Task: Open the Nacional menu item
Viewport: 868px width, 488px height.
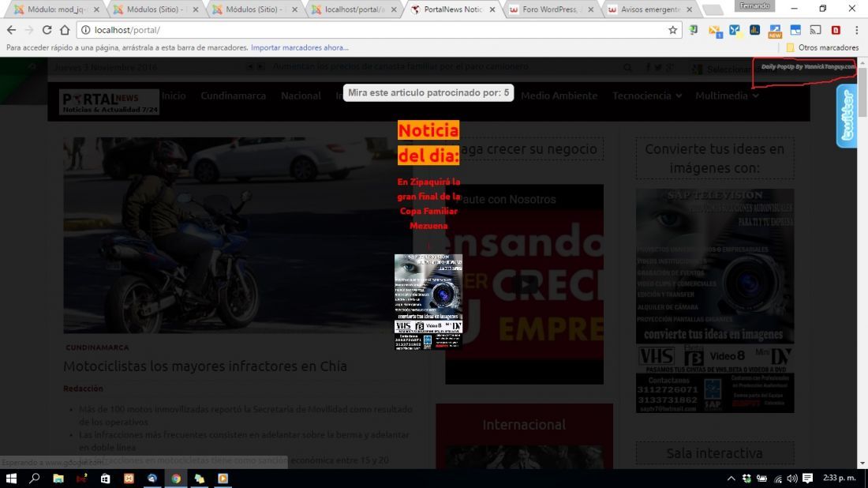Action: [301, 96]
